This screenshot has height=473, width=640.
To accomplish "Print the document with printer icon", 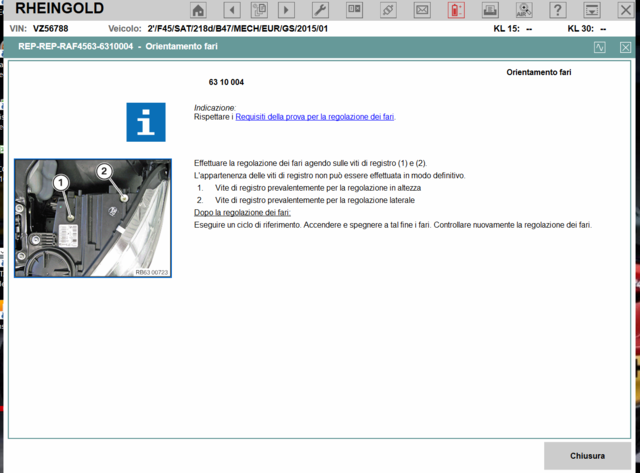I will [490, 10].
